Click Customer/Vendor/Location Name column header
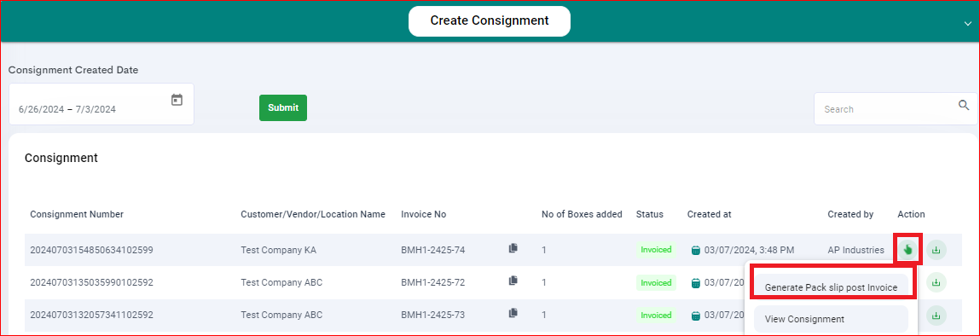Image resolution: width=980 pixels, height=336 pixels. (x=313, y=214)
